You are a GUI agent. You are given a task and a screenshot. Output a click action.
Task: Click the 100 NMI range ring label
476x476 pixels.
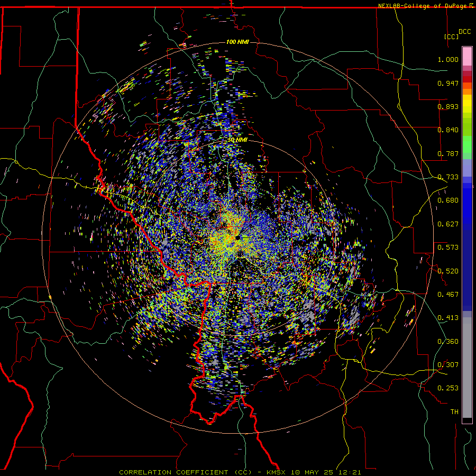(237, 42)
